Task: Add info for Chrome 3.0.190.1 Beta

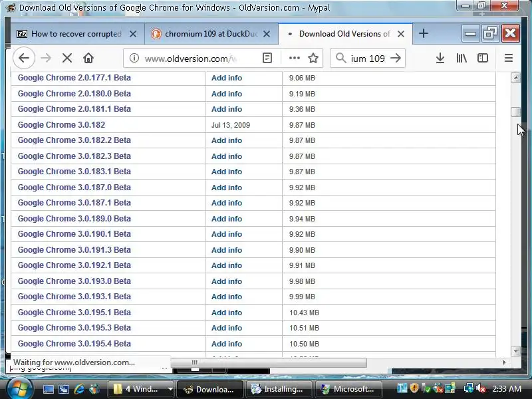Action: tap(227, 234)
